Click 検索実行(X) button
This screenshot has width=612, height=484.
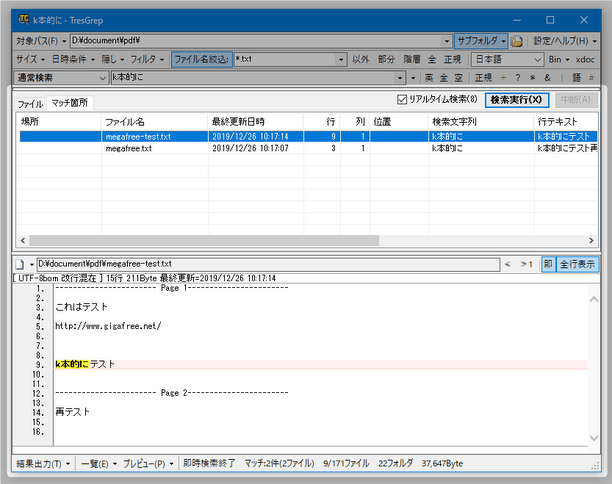pos(516,100)
